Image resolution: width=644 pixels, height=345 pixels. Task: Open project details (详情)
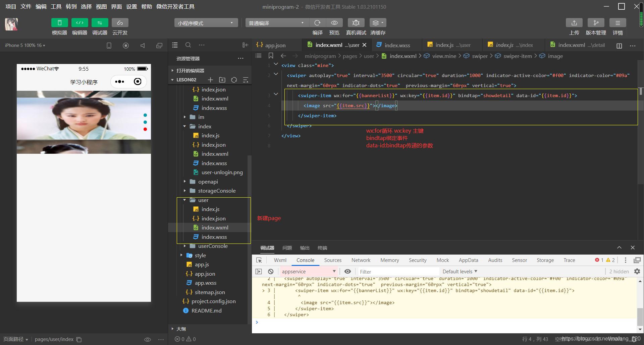[618, 23]
